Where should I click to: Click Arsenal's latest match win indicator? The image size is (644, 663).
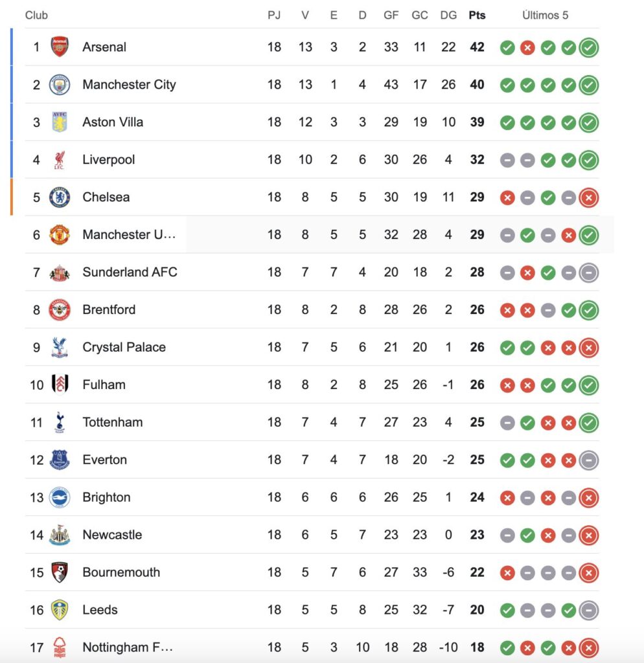pos(589,48)
